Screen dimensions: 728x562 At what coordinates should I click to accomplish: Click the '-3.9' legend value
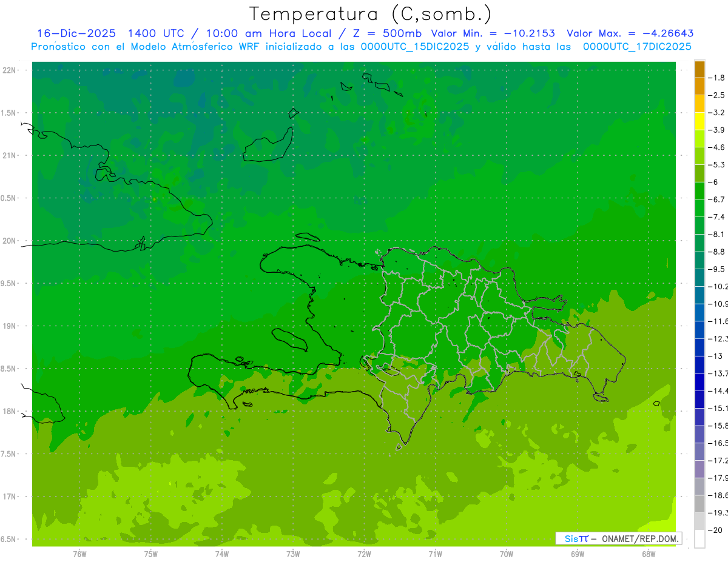[716, 130]
